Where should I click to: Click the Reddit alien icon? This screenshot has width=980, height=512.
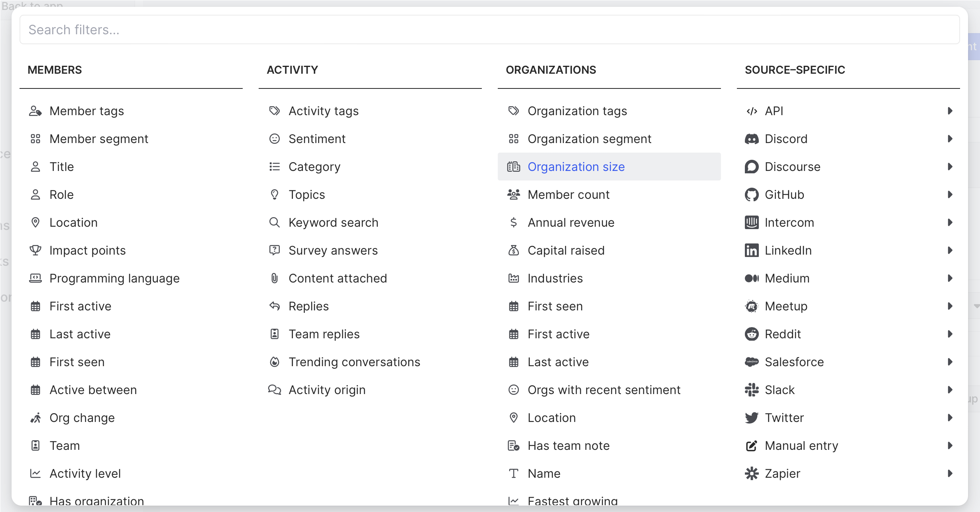[752, 334]
